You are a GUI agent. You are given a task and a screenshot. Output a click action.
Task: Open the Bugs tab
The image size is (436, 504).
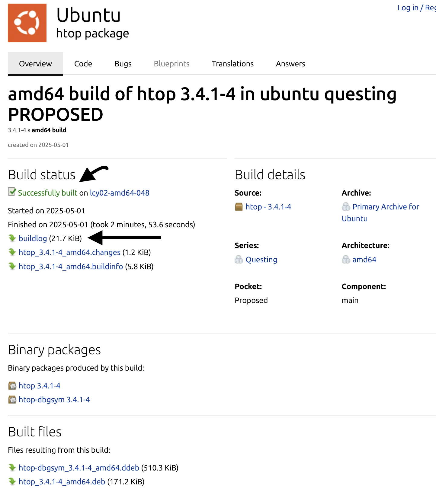click(123, 64)
